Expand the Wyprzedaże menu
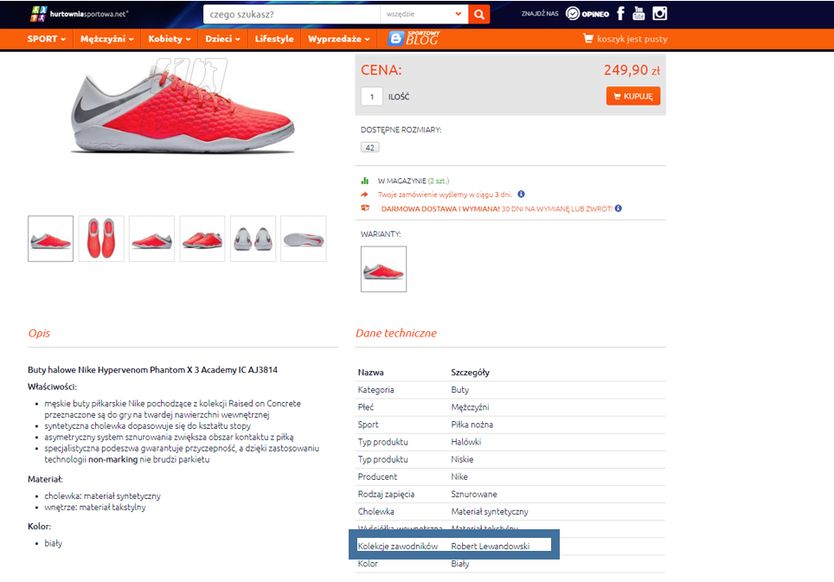 339,39
